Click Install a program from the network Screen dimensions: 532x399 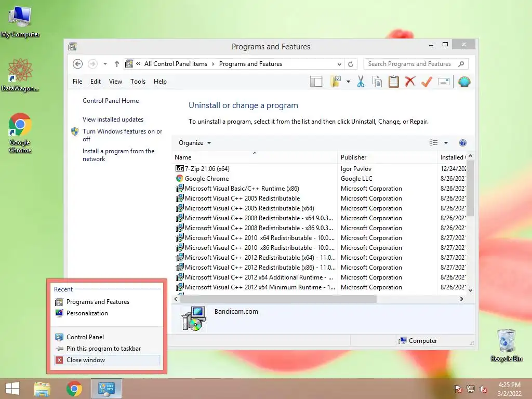pos(118,155)
